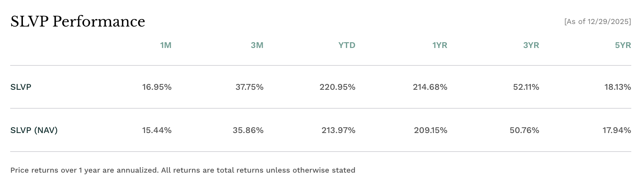Select the 1M column header
Image resolution: width=644 pixels, height=181 pixels.
click(166, 45)
